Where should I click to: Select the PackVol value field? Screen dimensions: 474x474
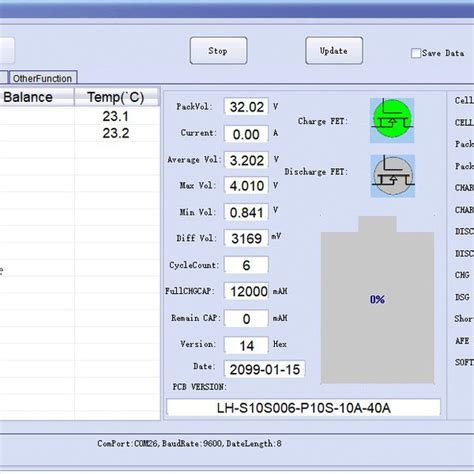[246, 107]
